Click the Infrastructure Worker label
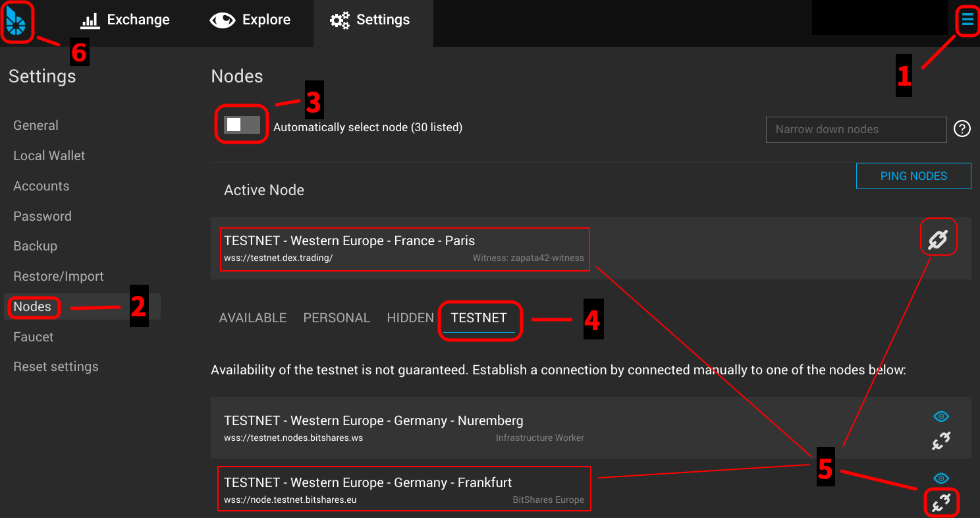Viewport: 980px width, 518px height. [540, 438]
